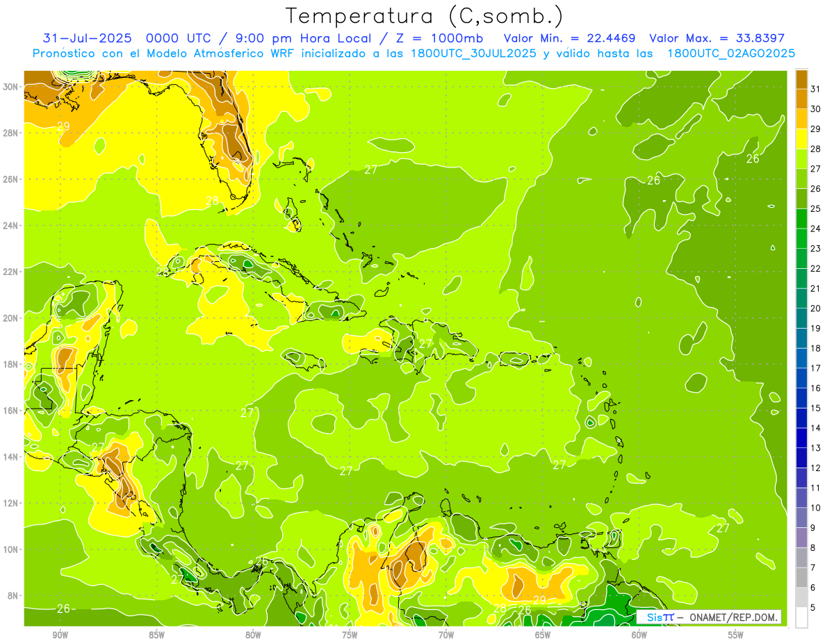The image size is (834, 644).
Task: Click the '26' contour label near 8N 90W
Action: pos(63,609)
